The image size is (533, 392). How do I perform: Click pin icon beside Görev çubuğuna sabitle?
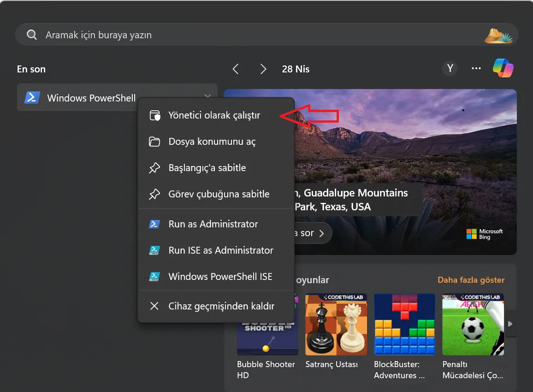pyautogui.click(x=154, y=194)
